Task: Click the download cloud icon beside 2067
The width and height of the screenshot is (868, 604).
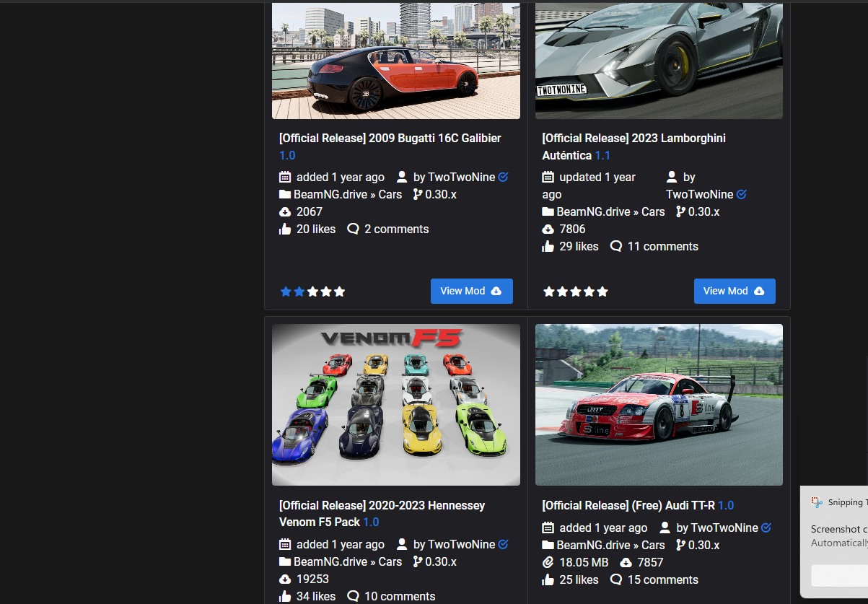Action: click(285, 211)
